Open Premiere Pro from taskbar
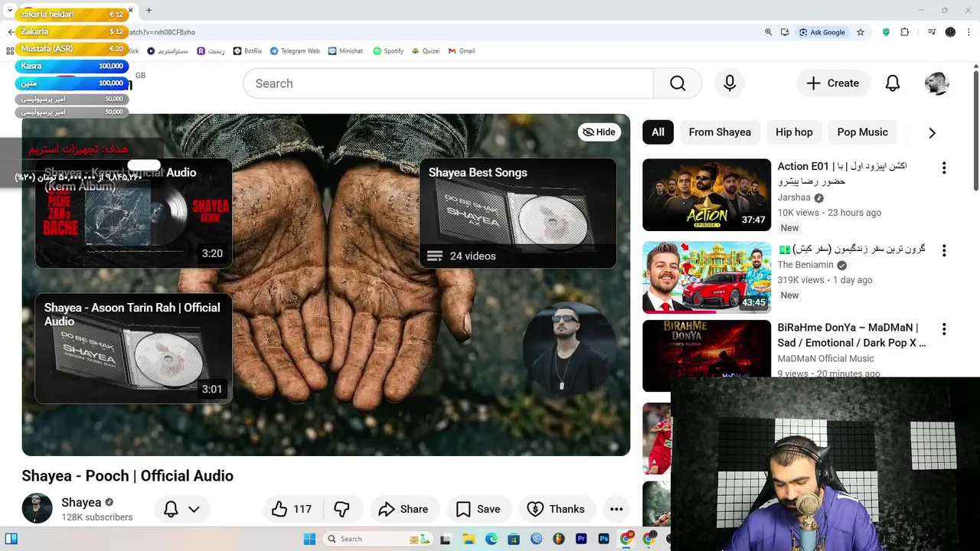The image size is (980, 551). (x=581, y=539)
